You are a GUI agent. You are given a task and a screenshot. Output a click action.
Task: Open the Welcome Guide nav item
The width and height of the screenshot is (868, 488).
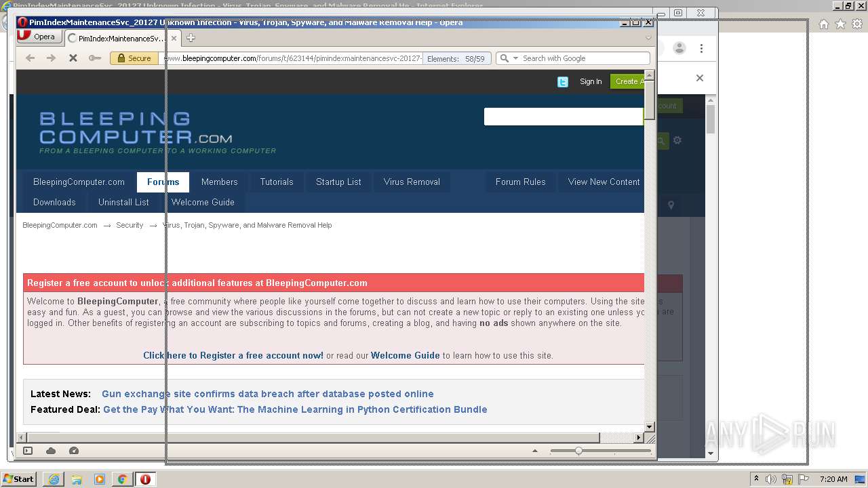[203, 202]
